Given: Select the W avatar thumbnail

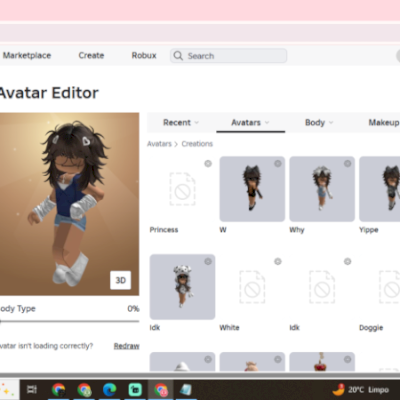Looking at the screenshot, I should pyautogui.click(x=252, y=189).
